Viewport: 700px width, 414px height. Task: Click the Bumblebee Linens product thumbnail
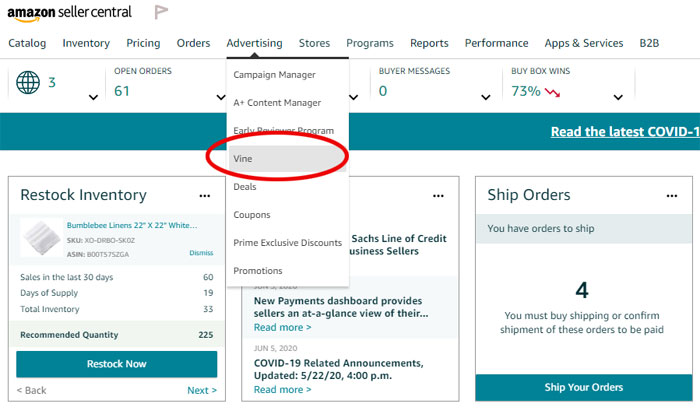(42, 237)
